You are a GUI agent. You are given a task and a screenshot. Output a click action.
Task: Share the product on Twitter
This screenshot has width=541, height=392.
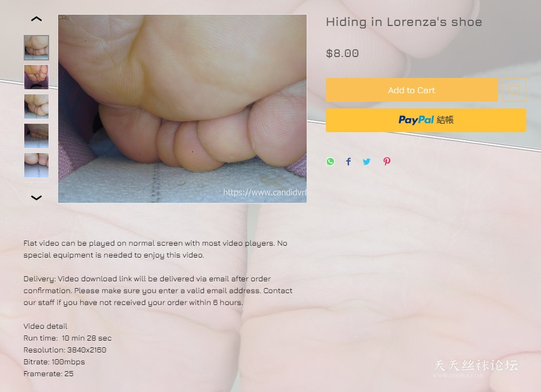pos(367,162)
